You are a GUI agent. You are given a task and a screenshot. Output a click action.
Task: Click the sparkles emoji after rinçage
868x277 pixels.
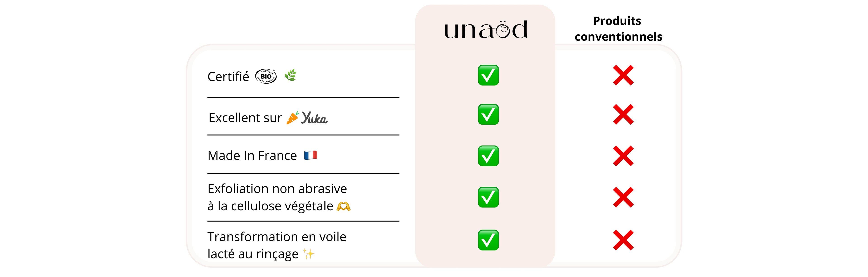[308, 254]
